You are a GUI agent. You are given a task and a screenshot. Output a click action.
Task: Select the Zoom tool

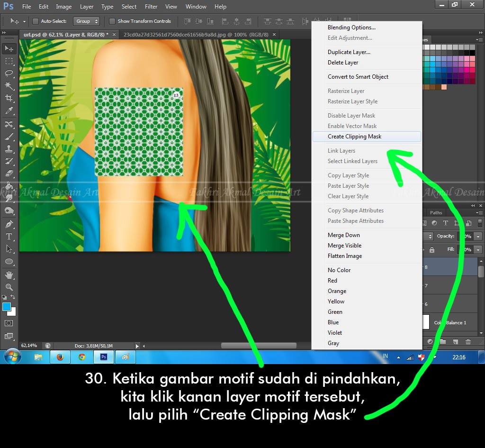(x=9, y=287)
